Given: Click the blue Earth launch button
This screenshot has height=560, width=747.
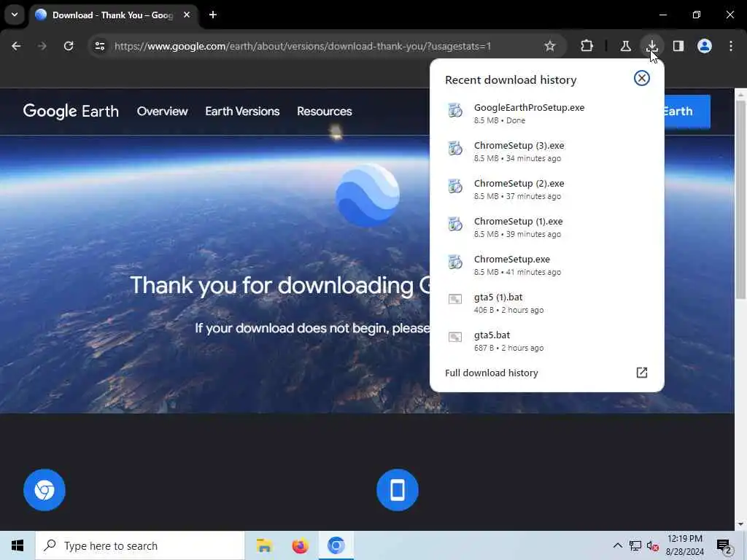Looking at the screenshot, I should click(687, 112).
